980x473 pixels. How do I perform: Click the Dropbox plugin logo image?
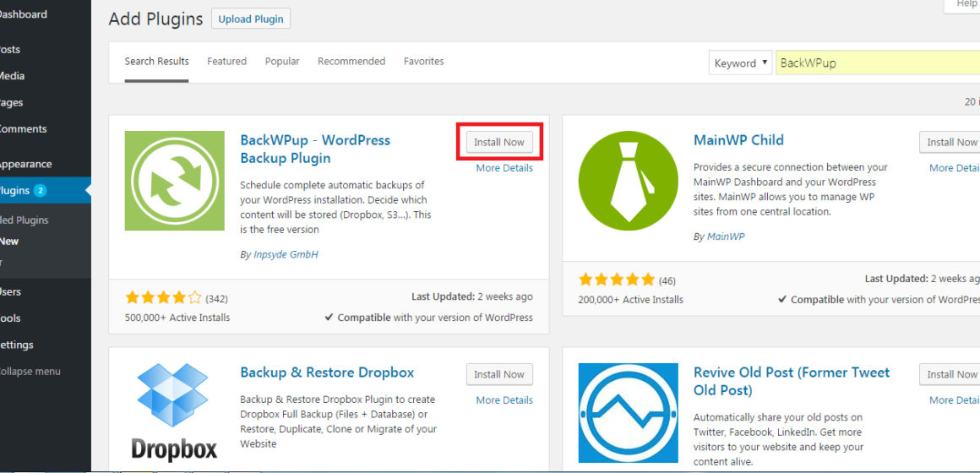[174, 412]
